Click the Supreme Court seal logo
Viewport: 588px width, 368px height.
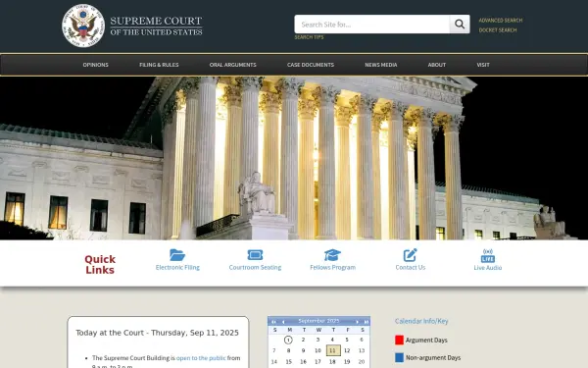[x=83, y=26]
